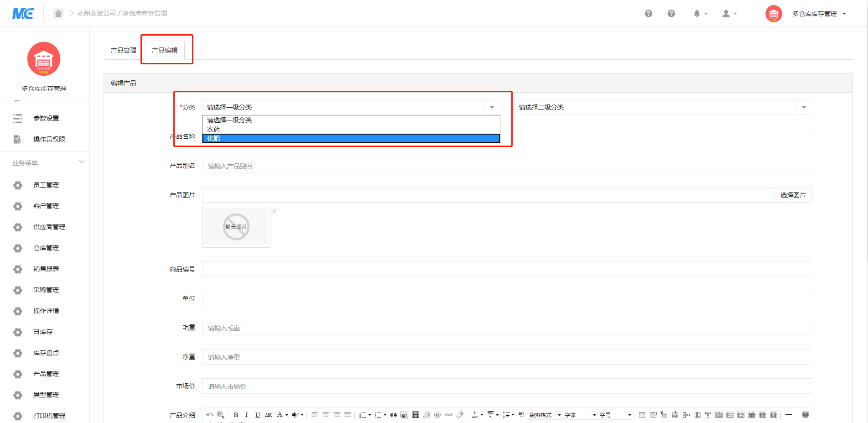The image size is (868, 423).
Task: Open the emoticon picker
Action: tap(437, 415)
